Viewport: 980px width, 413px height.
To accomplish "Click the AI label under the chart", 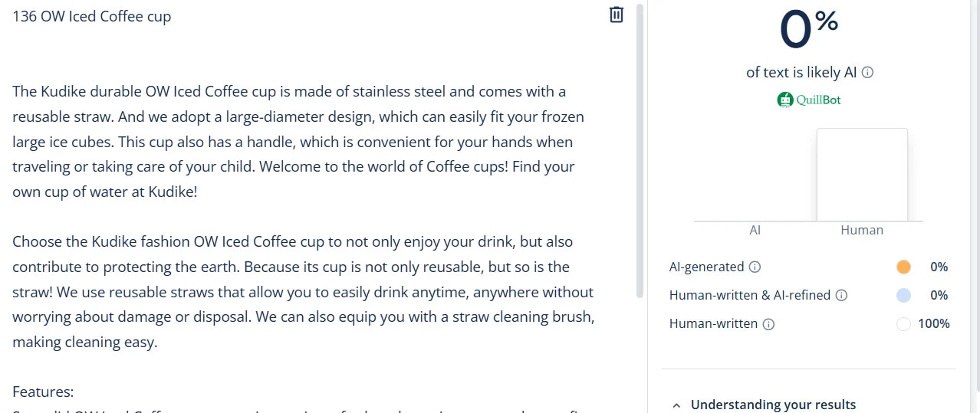I will click(x=755, y=230).
